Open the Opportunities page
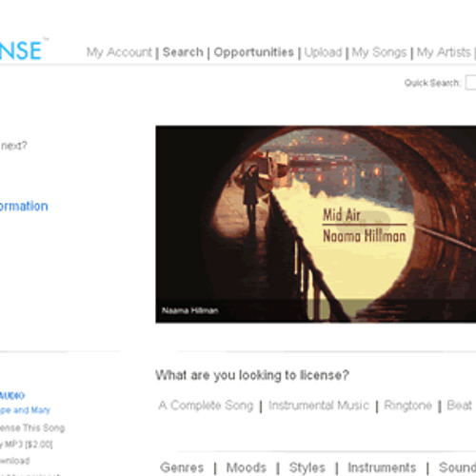Viewport: 476px width, 476px height. [254, 52]
